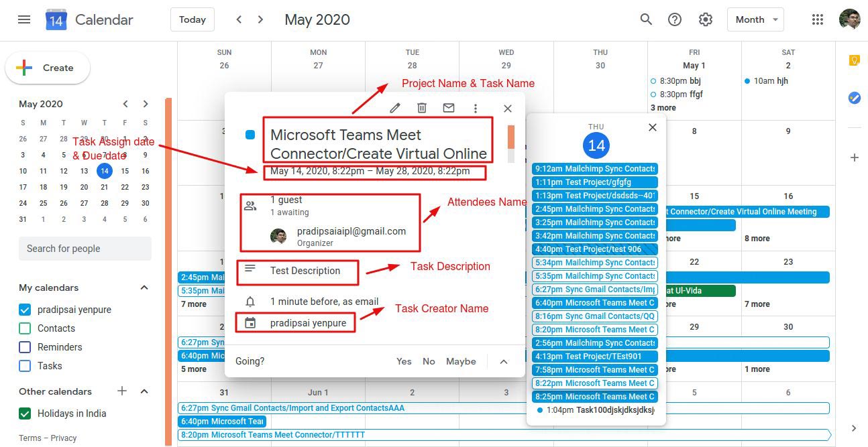The width and height of the screenshot is (868, 447).
Task: Go to previous month arrow in header
Action: pyautogui.click(x=239, y=19)
